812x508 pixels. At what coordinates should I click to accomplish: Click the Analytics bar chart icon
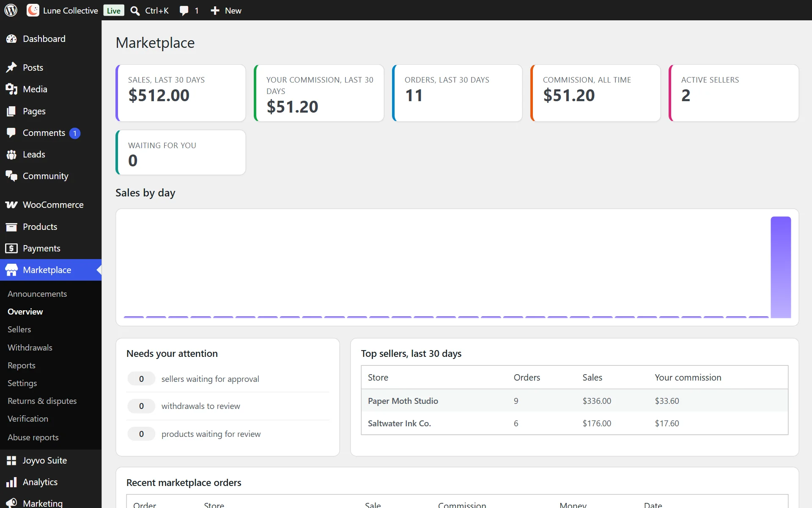click(11, 482)
